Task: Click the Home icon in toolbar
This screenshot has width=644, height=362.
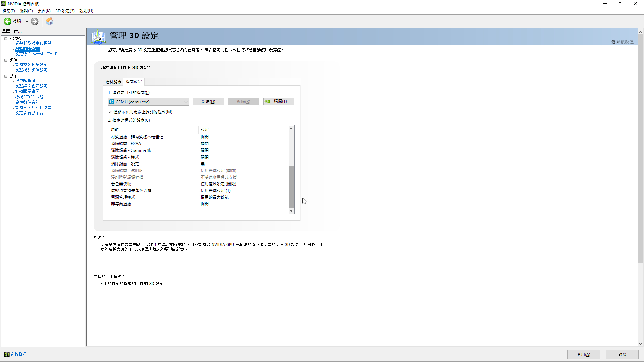Action: [x=50, y=21]
